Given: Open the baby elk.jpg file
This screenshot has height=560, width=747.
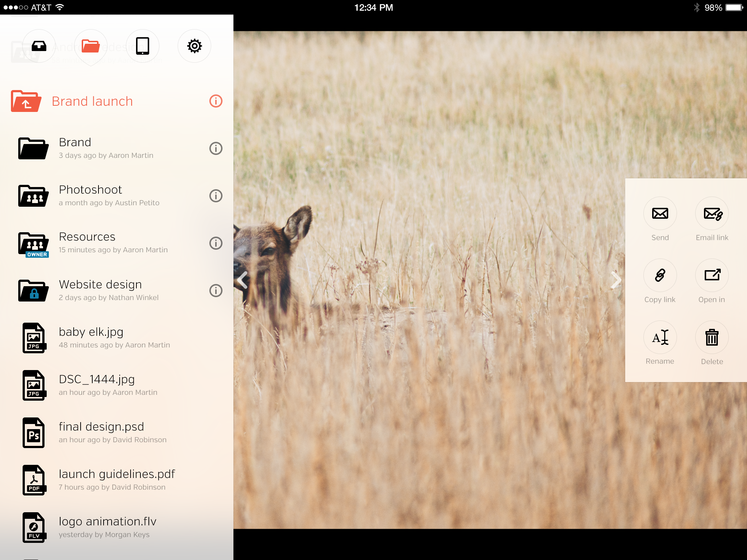Looking at the screenshot, I should click(x=91, y=338).
